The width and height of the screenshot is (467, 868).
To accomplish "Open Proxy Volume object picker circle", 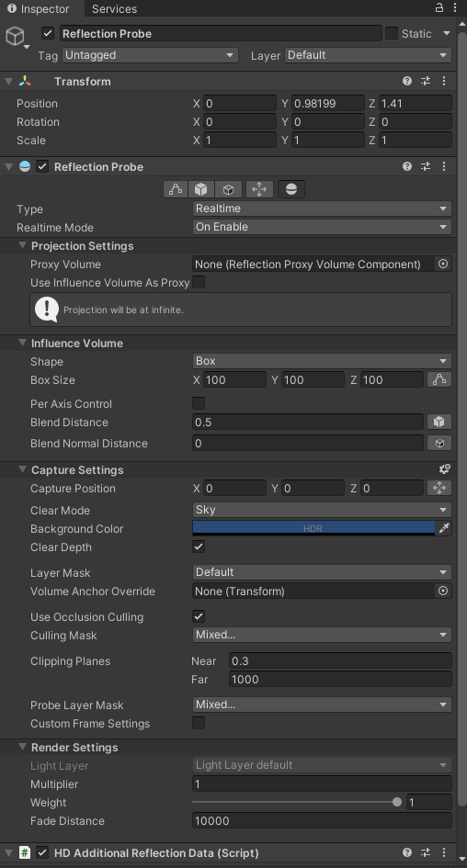I will tap(443, 264).
